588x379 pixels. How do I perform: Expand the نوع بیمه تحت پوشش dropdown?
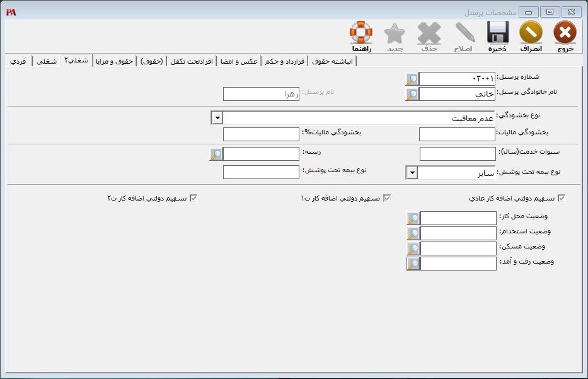point(411,172)
